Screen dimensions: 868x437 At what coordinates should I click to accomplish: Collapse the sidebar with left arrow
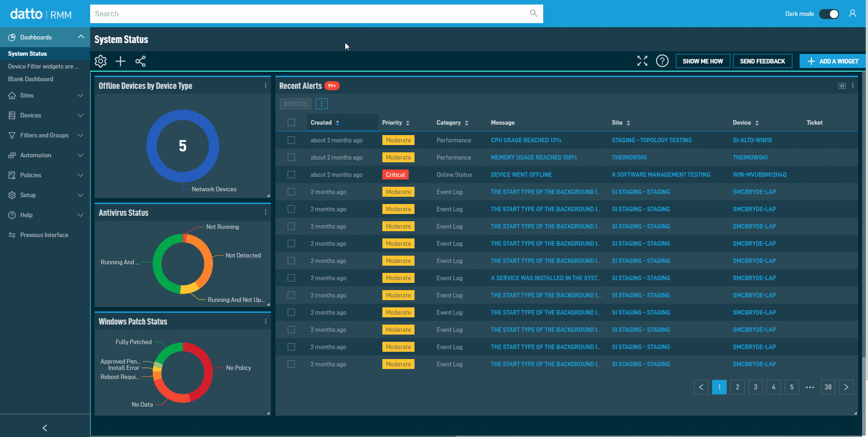click(x=45, y=428)
